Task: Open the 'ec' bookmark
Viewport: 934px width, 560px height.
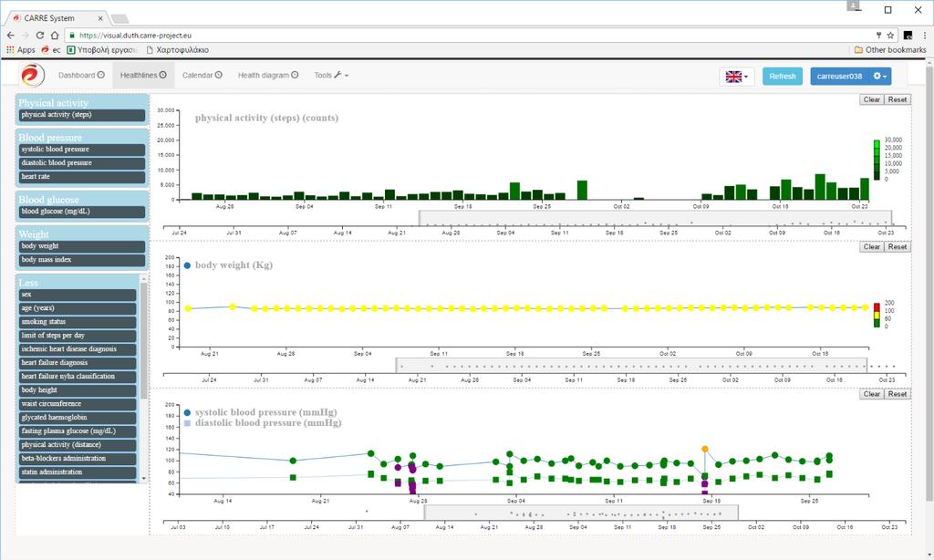Action: (51, 50)
